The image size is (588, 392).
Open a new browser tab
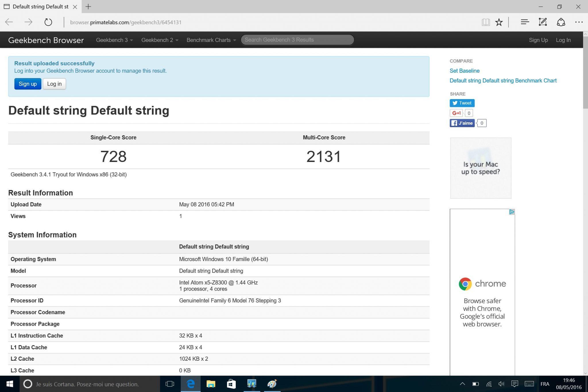(x=88, y=7)
